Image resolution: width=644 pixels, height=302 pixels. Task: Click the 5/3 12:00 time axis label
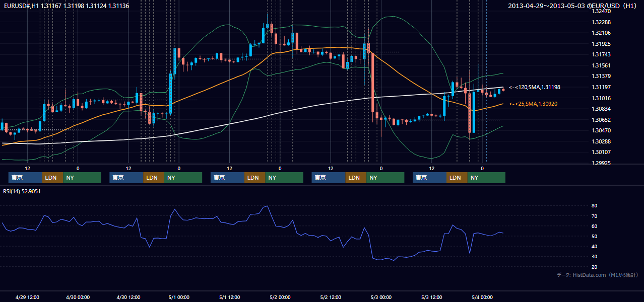pyautogui.click(x=431, y=297)
